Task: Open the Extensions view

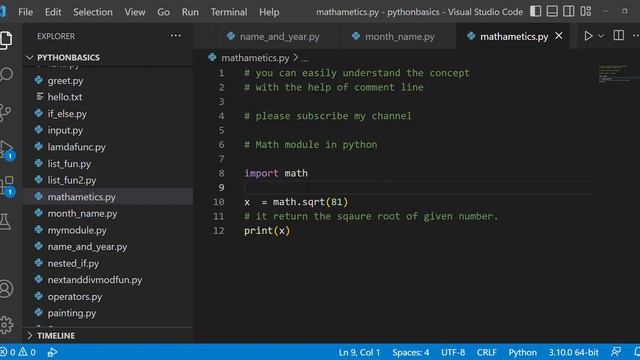Action: pos(7,186)
